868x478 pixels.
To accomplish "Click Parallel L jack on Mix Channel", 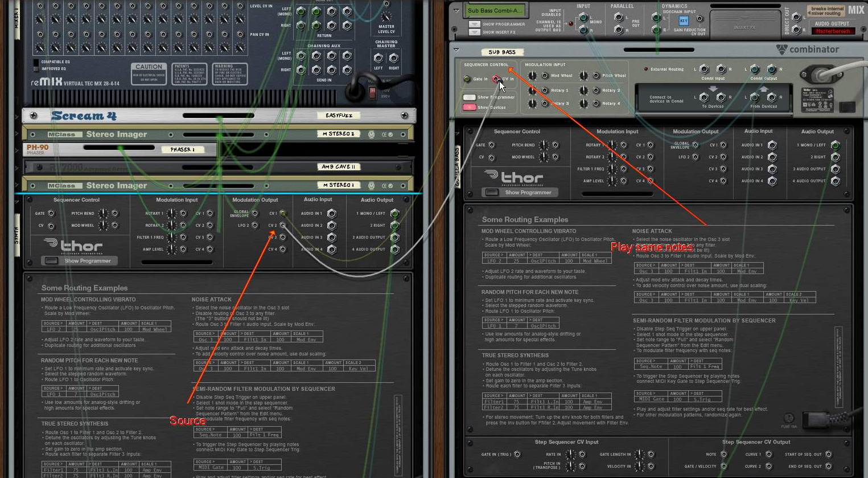I will click(619, 17).
